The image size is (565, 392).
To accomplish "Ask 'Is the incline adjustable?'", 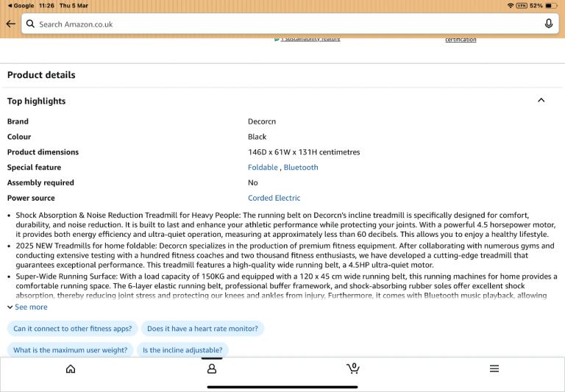I will 182,350.
